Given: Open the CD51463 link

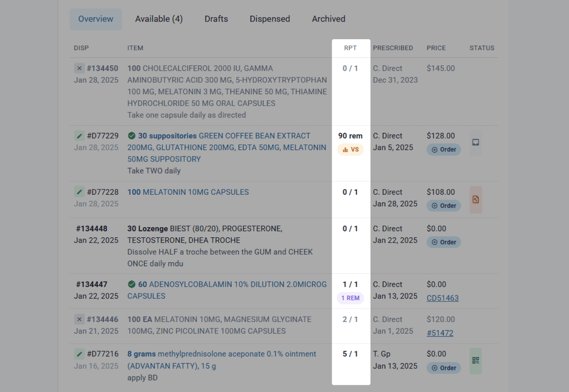Looking at the screenshot, I should click(443, 298).
